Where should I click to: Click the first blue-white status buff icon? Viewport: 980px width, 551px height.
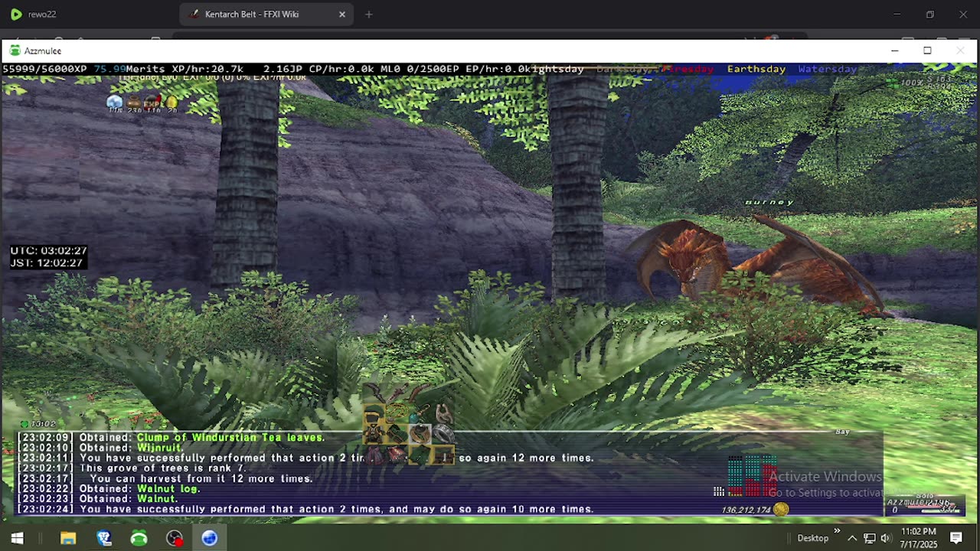click(114, 102)
